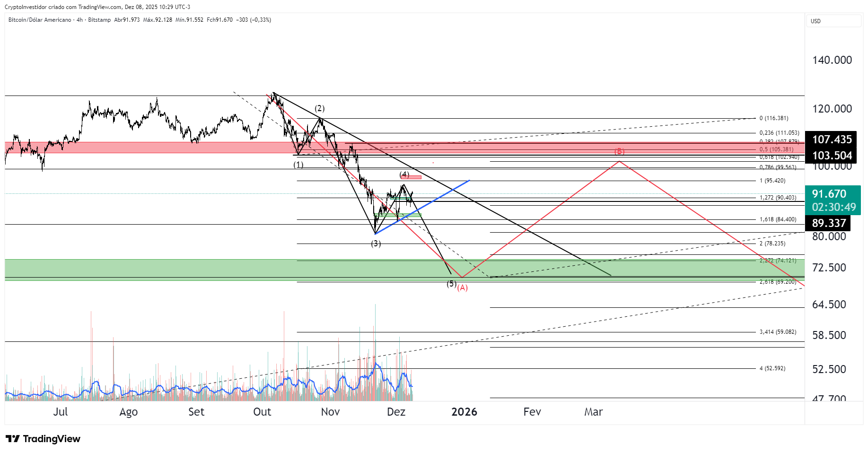Click the wave (5) label
This screenshot has height=453, width=868.
(x=451, y=284)
